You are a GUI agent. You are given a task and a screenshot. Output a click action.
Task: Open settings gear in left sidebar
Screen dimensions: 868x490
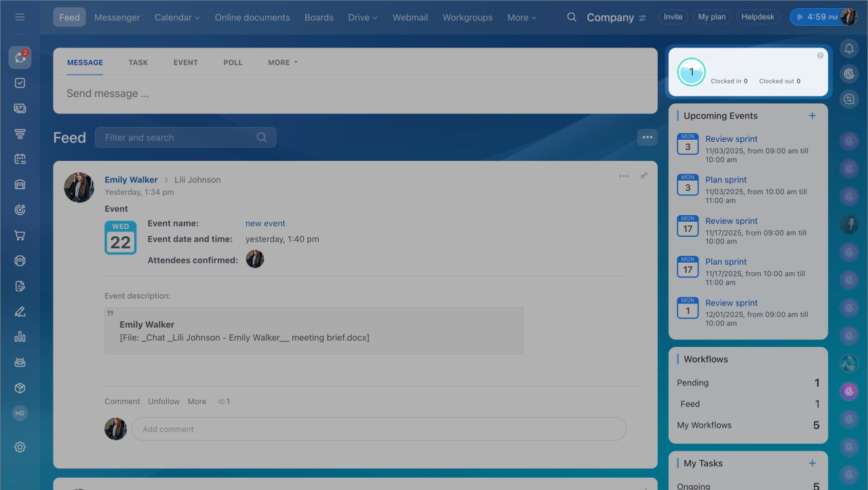click(20, 447)
